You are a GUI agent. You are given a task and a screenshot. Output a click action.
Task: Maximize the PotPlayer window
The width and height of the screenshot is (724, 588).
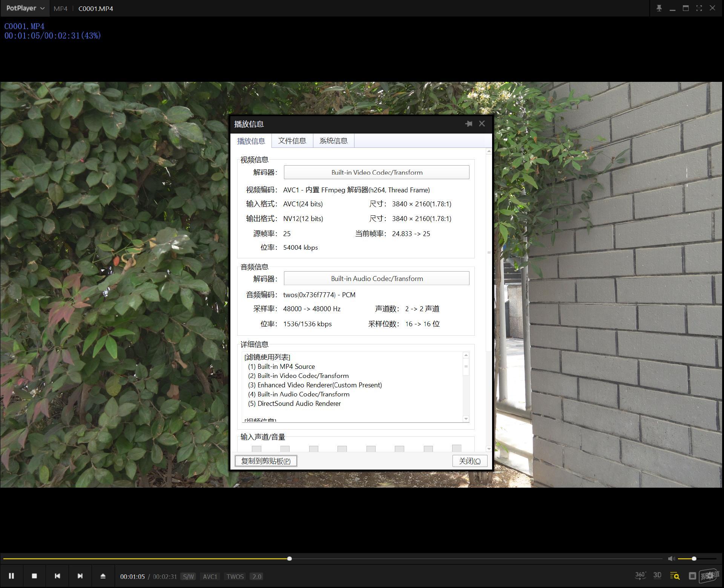pyautogui.click(x=686, y=8)
